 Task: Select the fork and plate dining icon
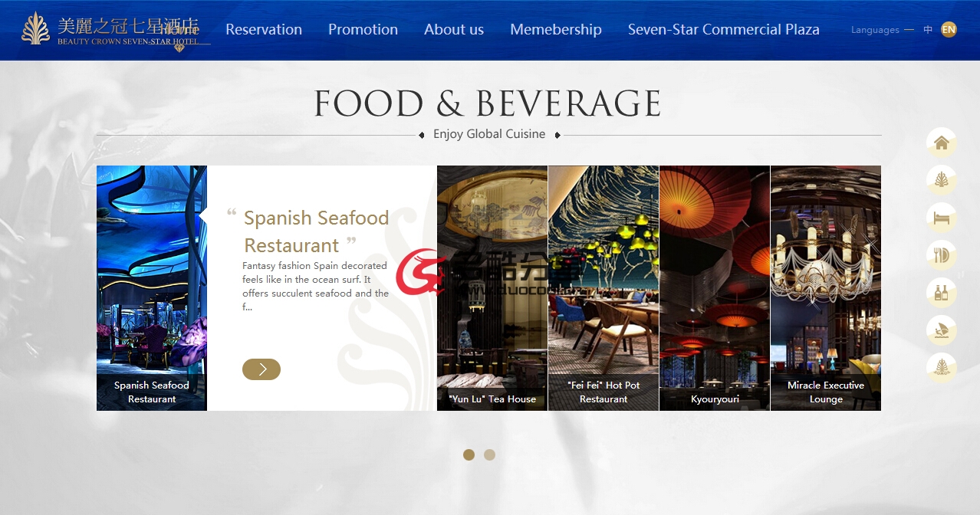(x=942, y=255)
